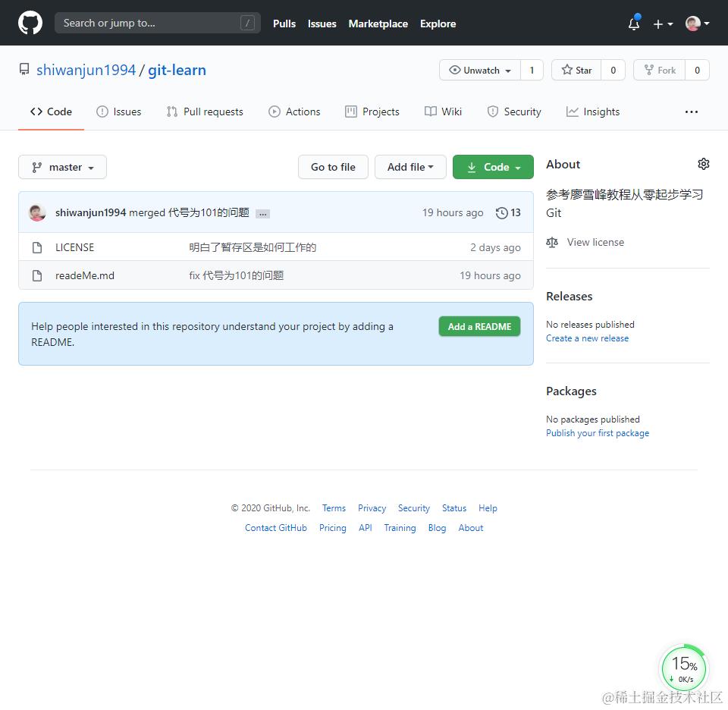Open the LICENSE file
Screen dimensions: 728x710
point(75,247)
